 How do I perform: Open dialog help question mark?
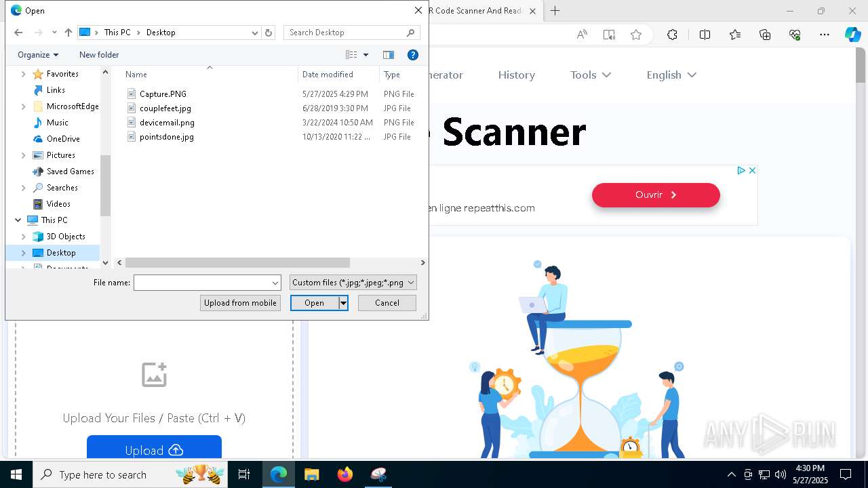[412, 55]
